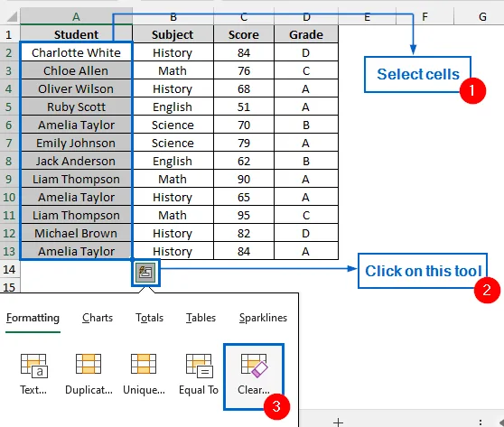Click score cell showing 76

[x=244, y=70]
